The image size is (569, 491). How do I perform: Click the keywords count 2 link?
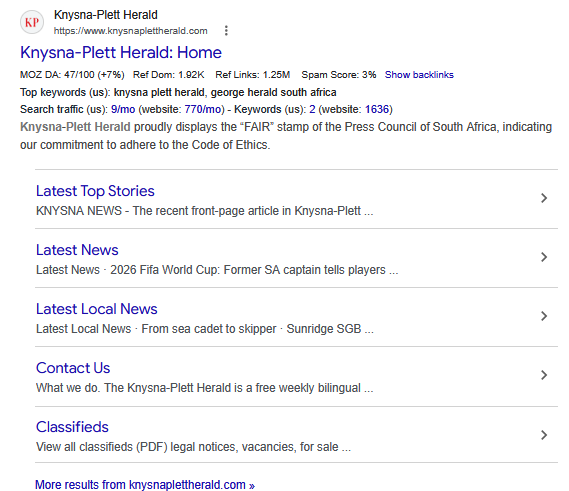312,109
